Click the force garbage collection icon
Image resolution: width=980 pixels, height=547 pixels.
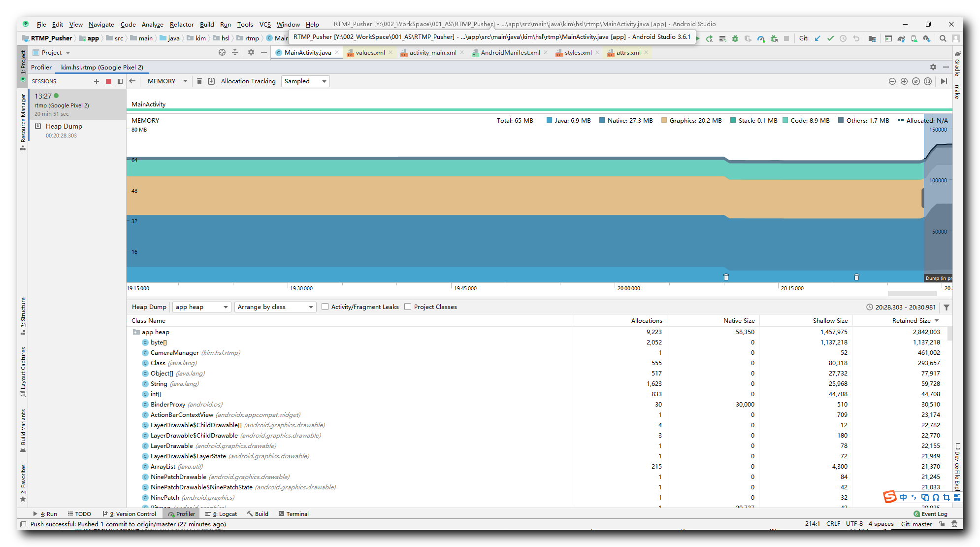[199, 81]
